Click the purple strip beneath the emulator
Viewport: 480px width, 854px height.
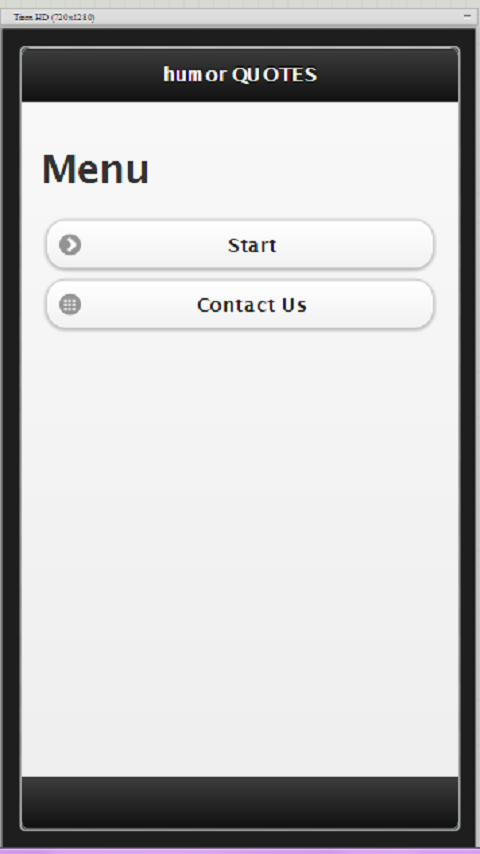[x=240, y=851]
